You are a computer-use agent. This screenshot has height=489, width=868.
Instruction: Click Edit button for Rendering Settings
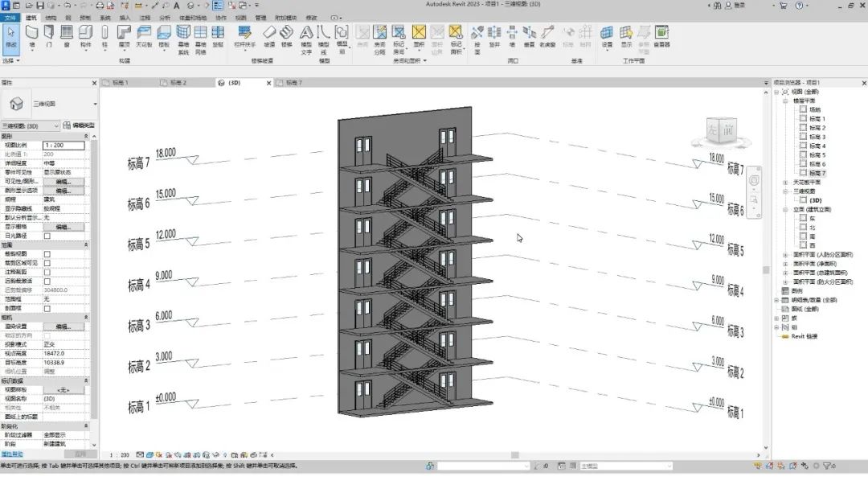[63, 327]
